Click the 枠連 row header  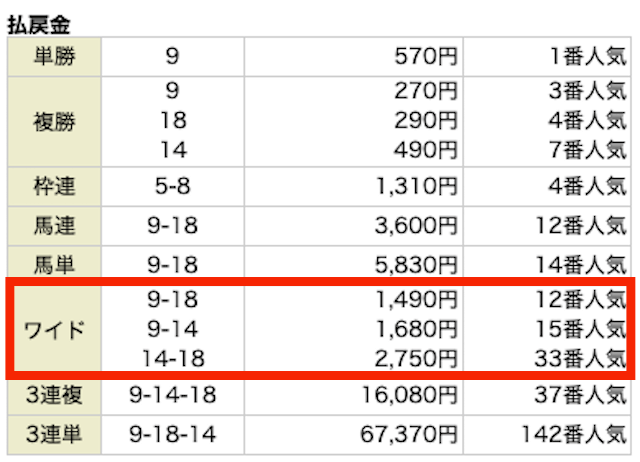[x=54, y=187]
